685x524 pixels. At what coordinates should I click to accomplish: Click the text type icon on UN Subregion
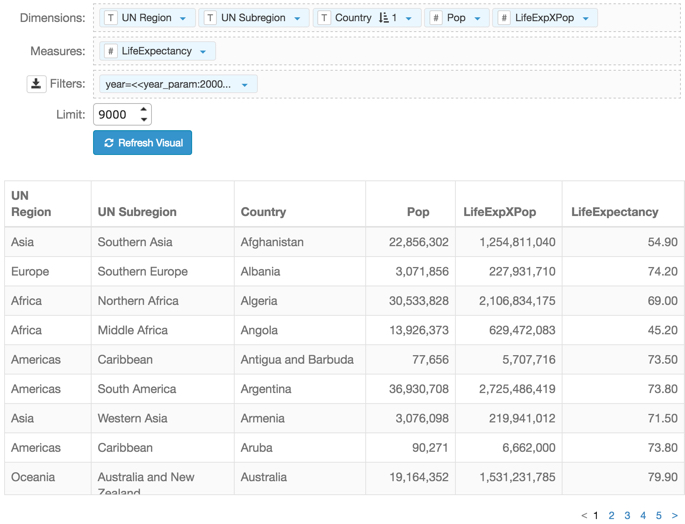[x=210, y=18]
